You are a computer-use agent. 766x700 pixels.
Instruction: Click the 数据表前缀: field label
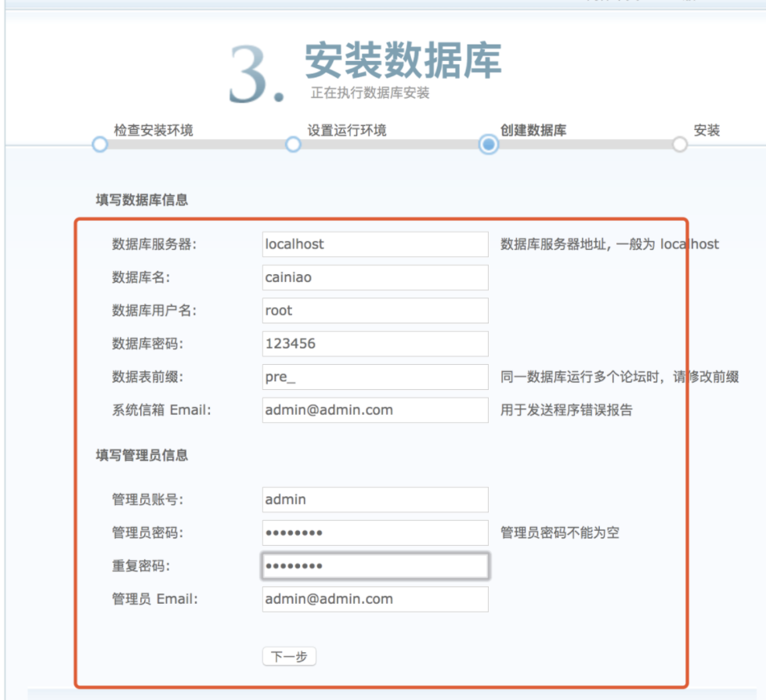(x=147, y=377)
